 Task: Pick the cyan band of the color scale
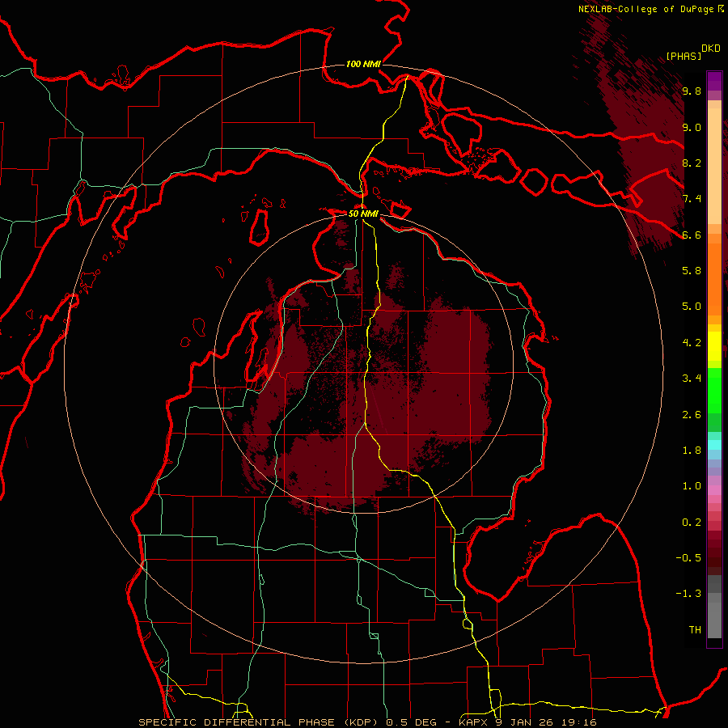point(714,445)
